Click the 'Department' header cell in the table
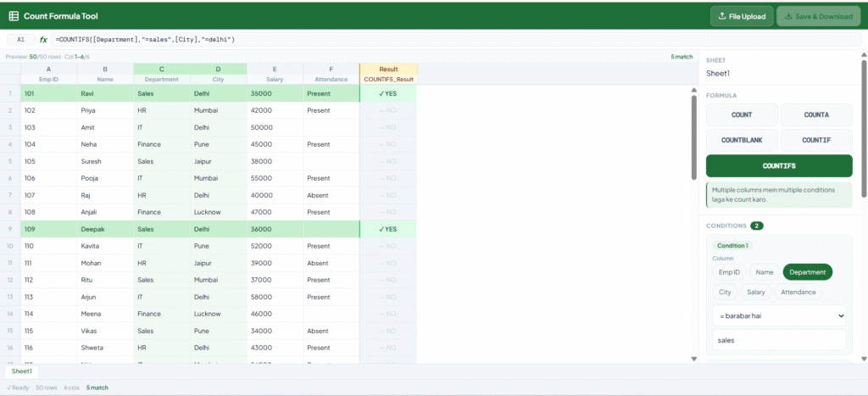 click(162, 79)
